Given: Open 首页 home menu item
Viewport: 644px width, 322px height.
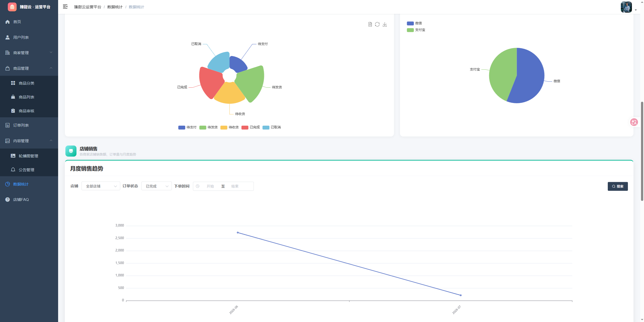Looking at the screenshot, I should pos(29,22).
